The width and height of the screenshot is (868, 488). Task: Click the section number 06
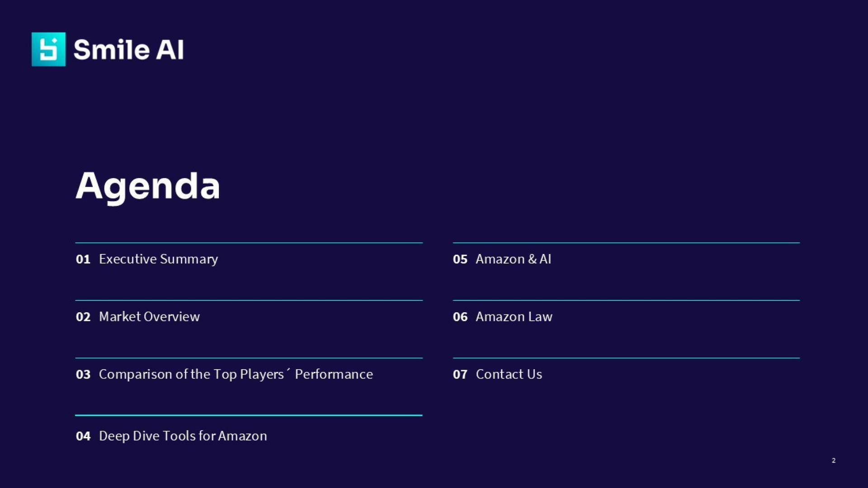[460, 317]
